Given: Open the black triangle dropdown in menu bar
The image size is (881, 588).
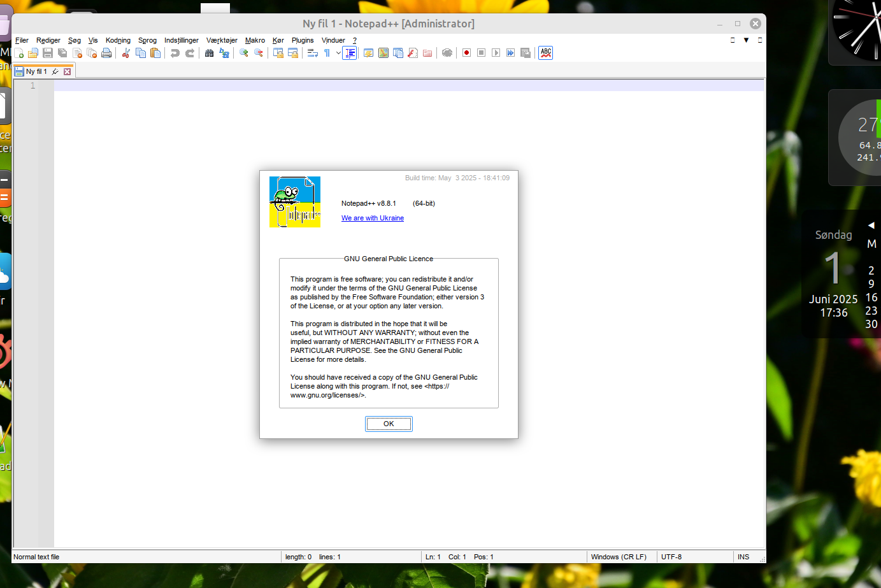Looking at the screenshot, I should (x=747, y=40).
